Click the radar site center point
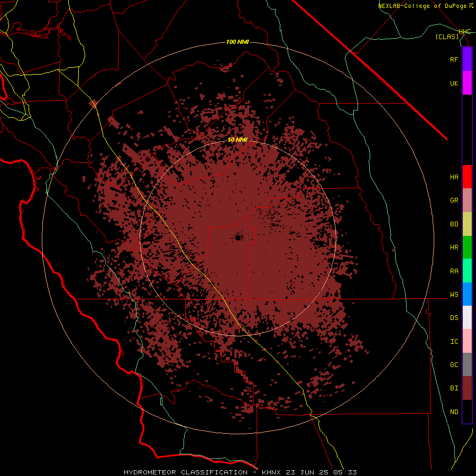476x476 pixels. [239, 237]
